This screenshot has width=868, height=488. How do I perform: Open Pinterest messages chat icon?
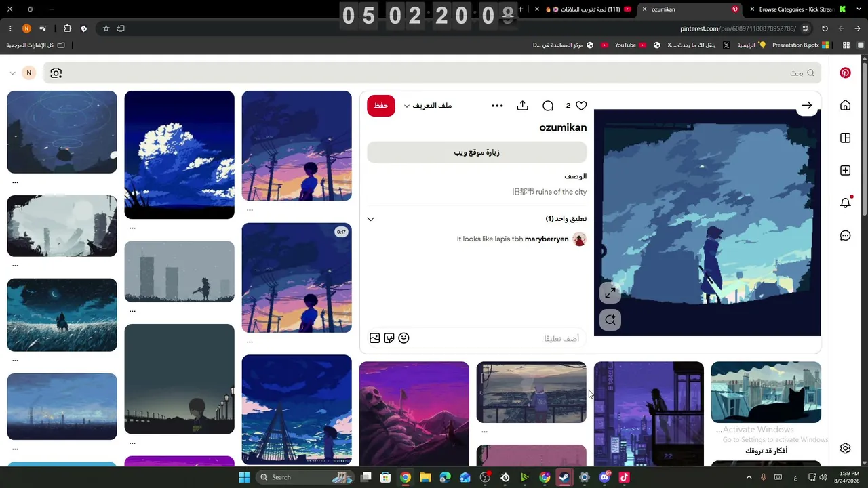(845, 235)
